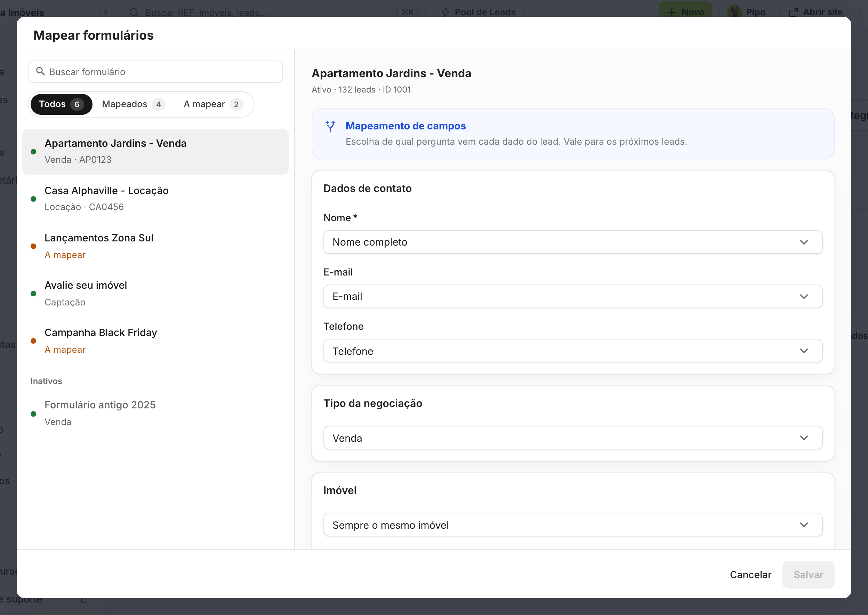Click the Inativos section label
Image resolution: width=868 pixels, height=615 pixels.
pyautogui.click(x=46, y=381)
